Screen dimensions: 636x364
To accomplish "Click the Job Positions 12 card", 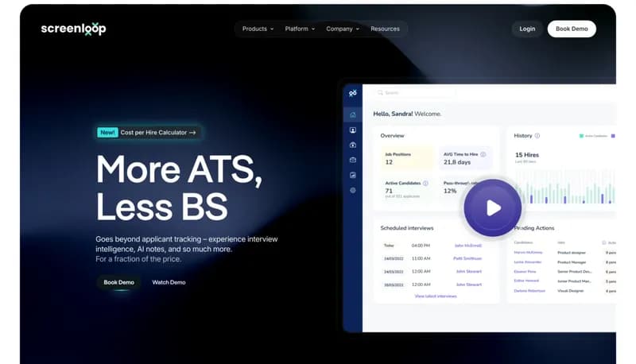I will pos(407,158).
